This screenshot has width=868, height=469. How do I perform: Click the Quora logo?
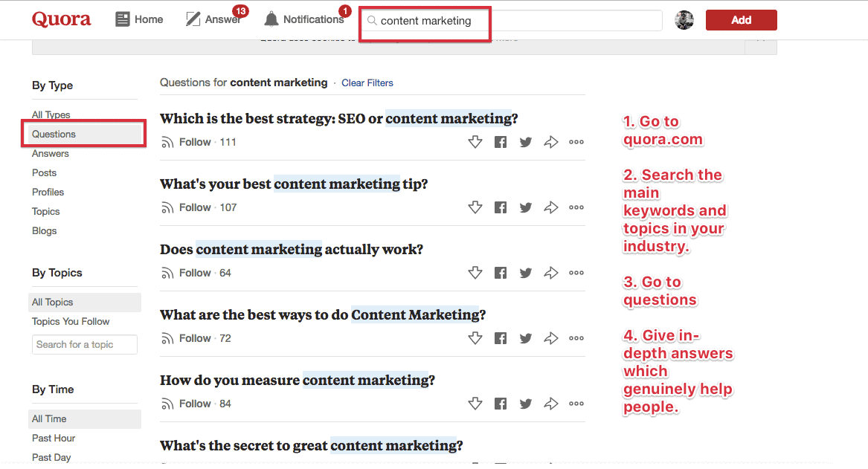(61, 19)
